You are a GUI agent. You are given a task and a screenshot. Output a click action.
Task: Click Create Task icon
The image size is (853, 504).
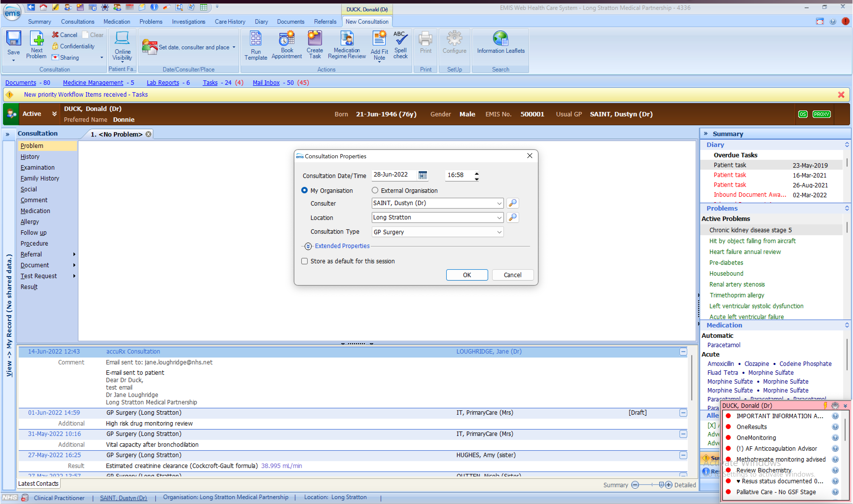pyautogui.click(x=315, y=45)
